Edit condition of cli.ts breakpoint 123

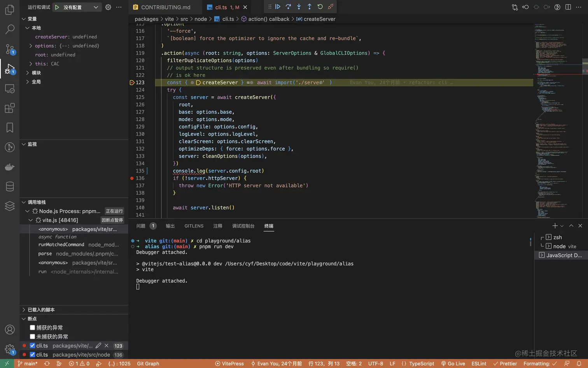tap(98, 345)
